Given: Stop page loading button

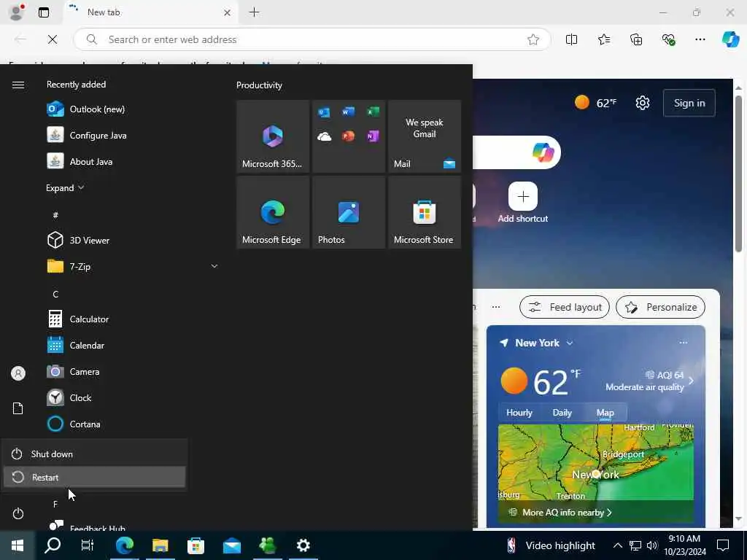Looking at the screenshot, I should [x=53, y=39].
